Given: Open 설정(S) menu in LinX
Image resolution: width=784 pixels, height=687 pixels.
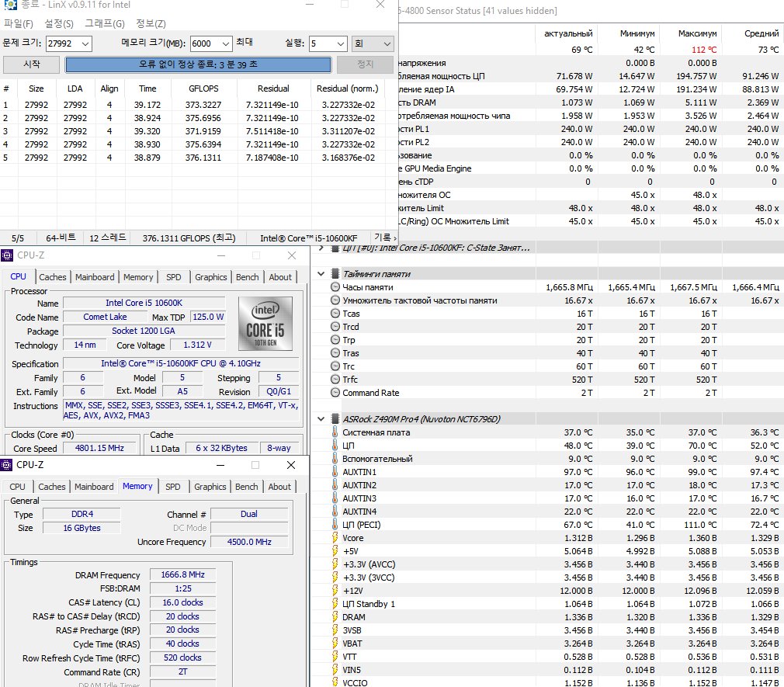Looking at the screenshot, I should 59,23.
